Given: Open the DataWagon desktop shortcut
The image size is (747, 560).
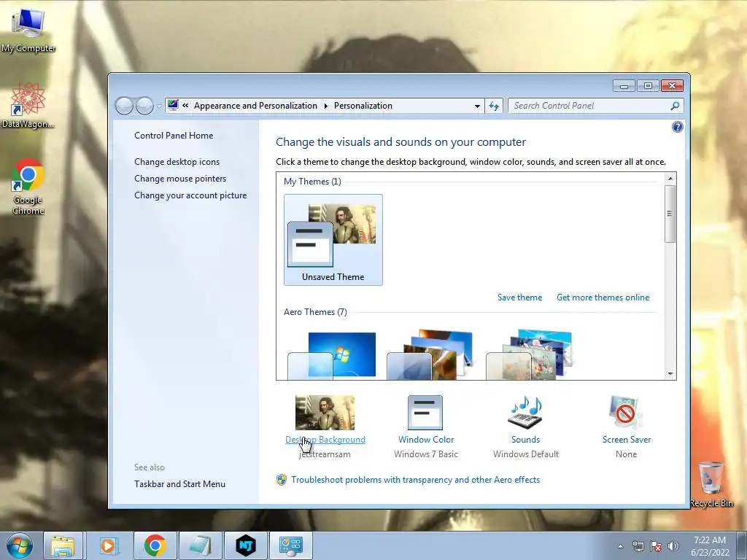Looking at the screenshot, I should pyautogui.click(x=28, y=105).
